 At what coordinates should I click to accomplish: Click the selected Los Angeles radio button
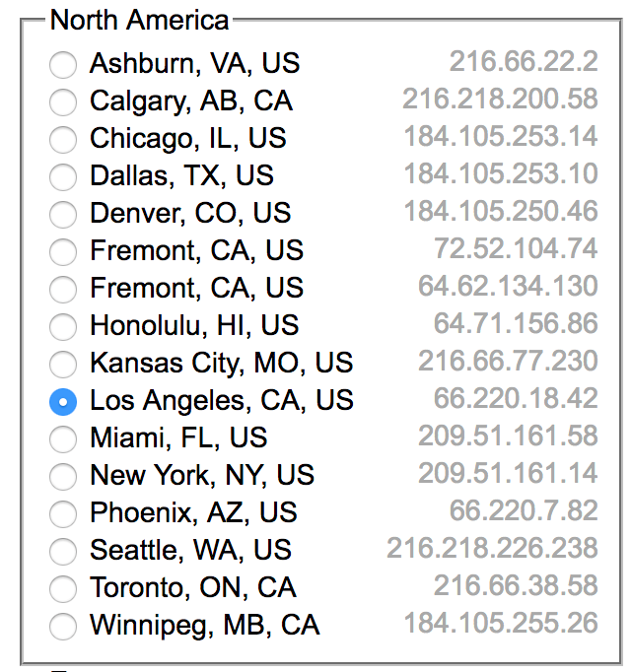[x=63, y=402]
